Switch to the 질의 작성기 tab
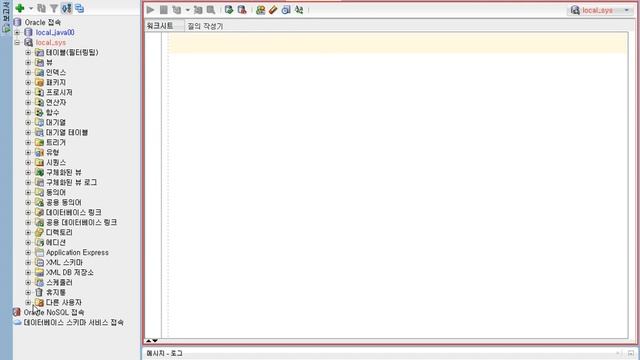Screen dimensions: 640x360 [x=205, y=26]
